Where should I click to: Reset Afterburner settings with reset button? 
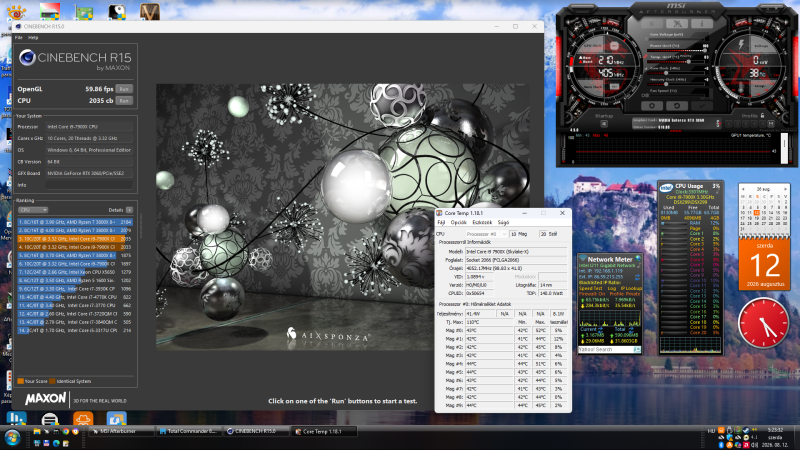tap(677, 106)
